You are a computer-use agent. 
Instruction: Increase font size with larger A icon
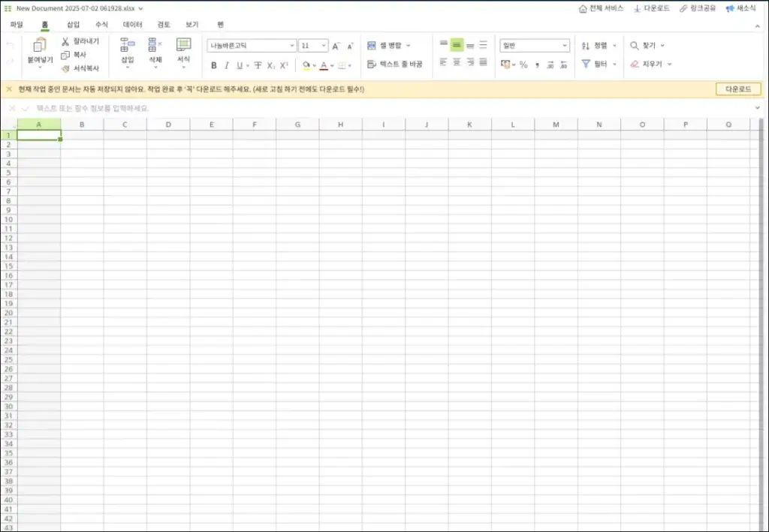tap(336, 46)
